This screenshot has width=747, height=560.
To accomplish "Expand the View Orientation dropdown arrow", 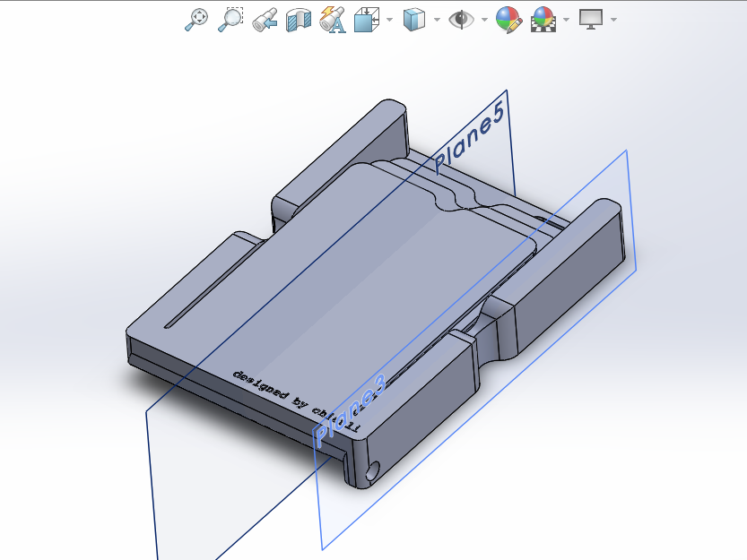I will click(389, 20).
